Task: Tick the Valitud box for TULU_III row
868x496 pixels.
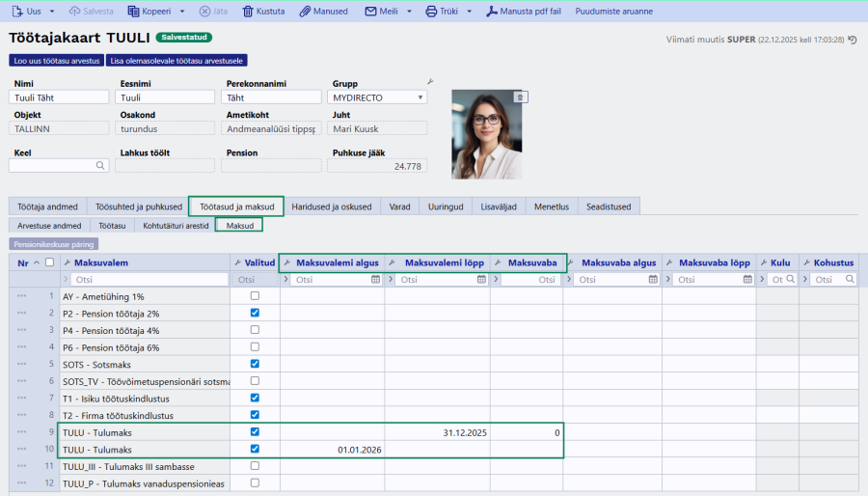Action: click(255, 466)
